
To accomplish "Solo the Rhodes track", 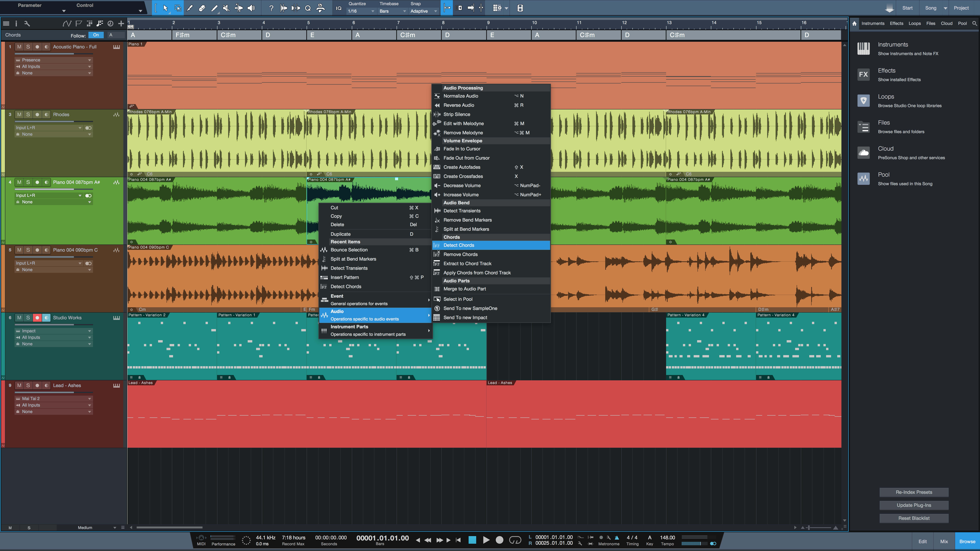I will 28,114.
